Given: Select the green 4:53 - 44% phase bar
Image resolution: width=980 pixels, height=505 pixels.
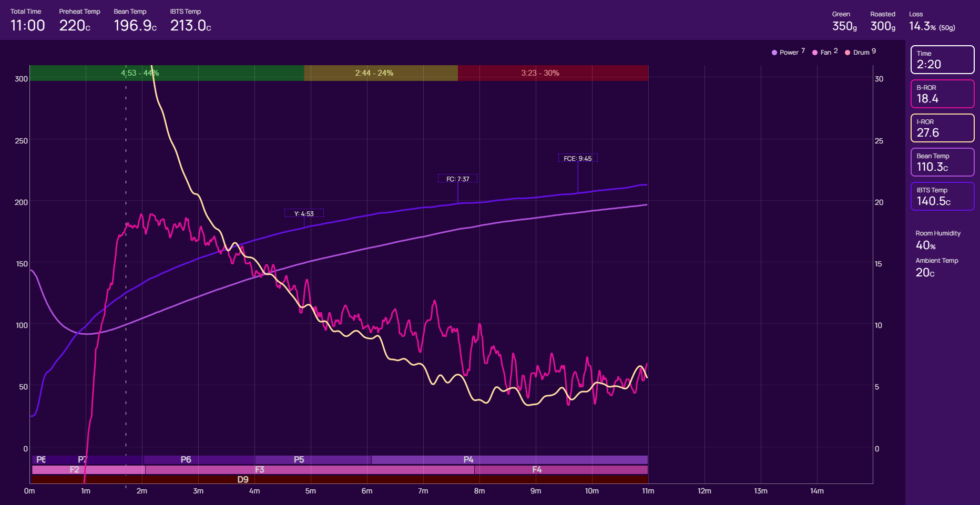Looking at the screenshot, I should (x=167, y=73).
